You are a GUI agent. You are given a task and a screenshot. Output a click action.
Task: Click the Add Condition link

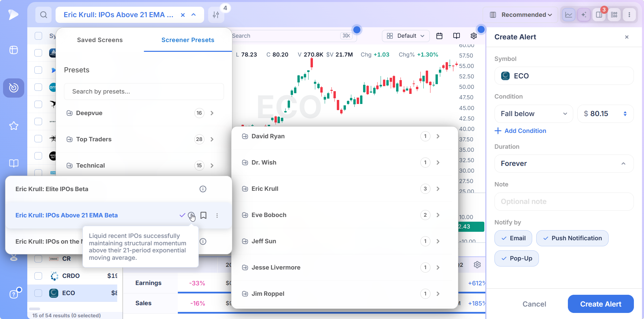[520, 131]
